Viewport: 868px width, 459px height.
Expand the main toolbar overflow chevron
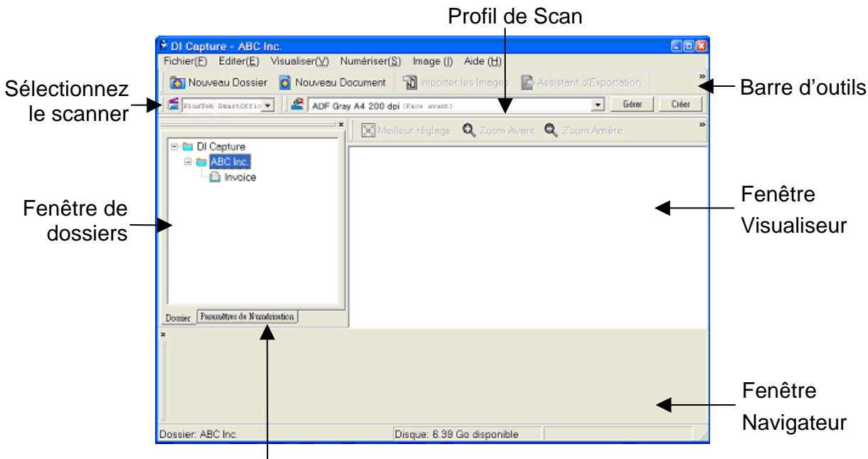point(702,76)
